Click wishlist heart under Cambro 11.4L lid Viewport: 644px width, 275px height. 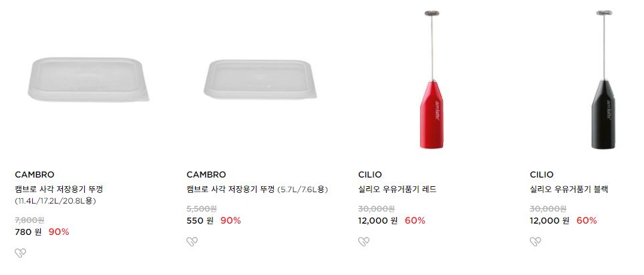21,253
